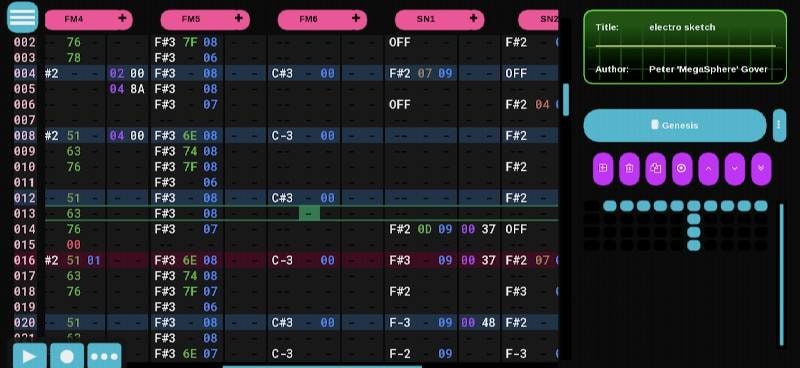
Task: Click the OFF note in SN1 row 006
Action: coord(399,105)
